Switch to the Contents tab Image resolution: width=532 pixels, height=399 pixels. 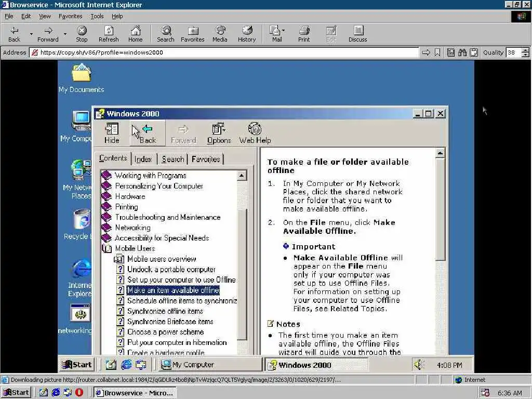click(x=113, y=158)
